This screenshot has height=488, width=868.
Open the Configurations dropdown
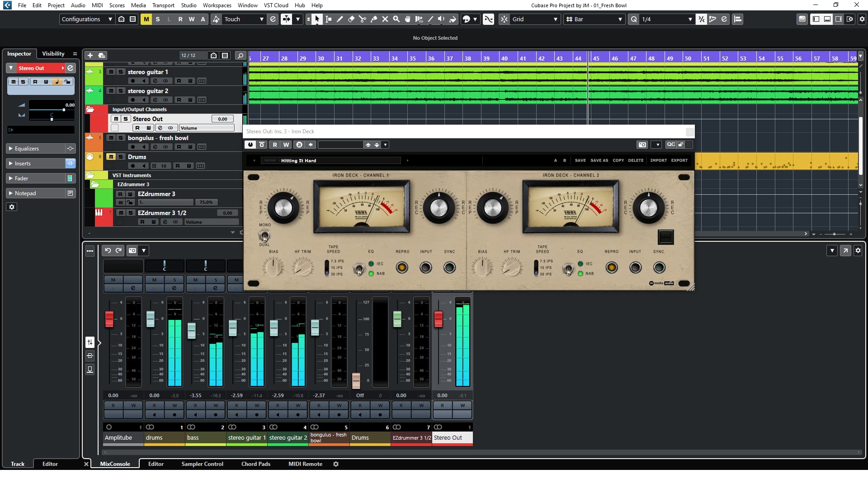tap(87, 19)
